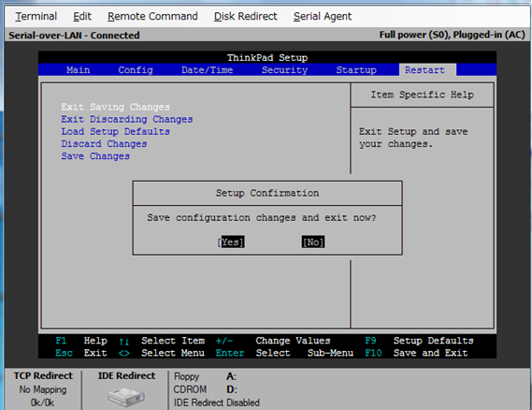Choose Exit Saving Changes option
This screenshot has height=410, width=532.
coord(115,107)
